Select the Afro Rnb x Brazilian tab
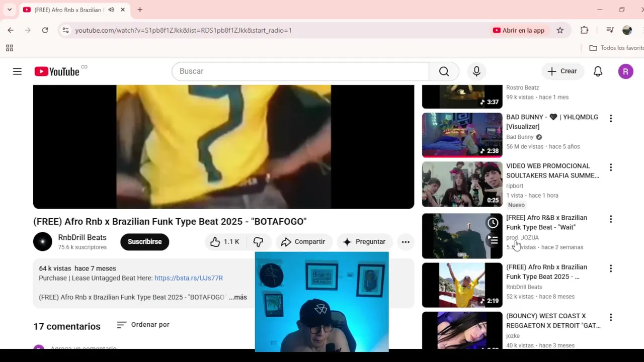The height and width of the screenshot is (362, 644). pyautogui.click(x=68, y=10)
